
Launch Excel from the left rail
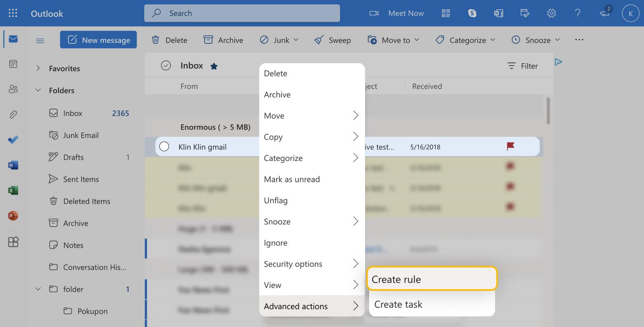tap(13, 190)
